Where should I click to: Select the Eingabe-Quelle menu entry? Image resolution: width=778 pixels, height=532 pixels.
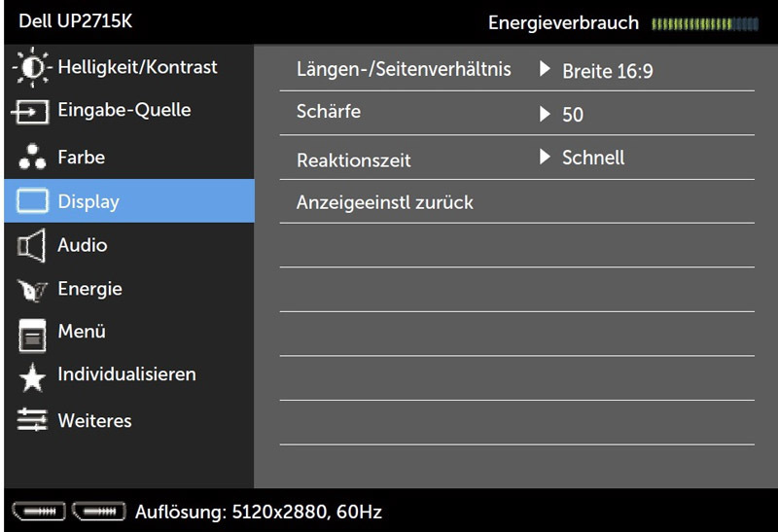tap(124, 110)
